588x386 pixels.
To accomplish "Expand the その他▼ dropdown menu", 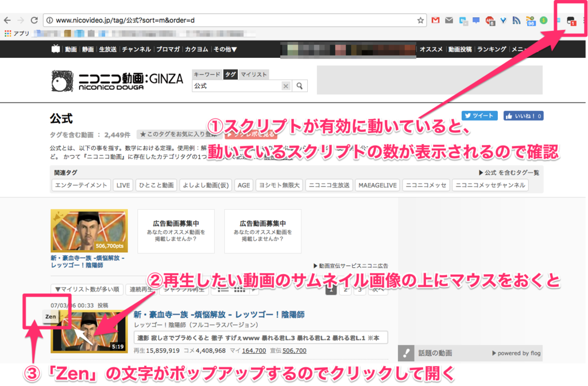I will (x=225, y=49).
